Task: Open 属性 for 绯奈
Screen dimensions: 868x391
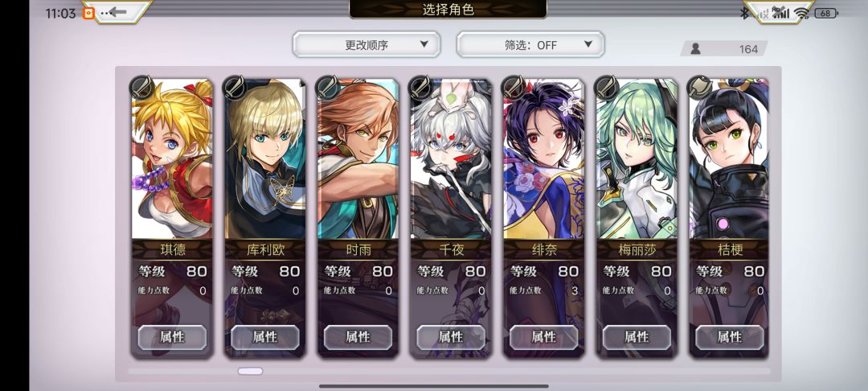Action: tap(543, 337)
